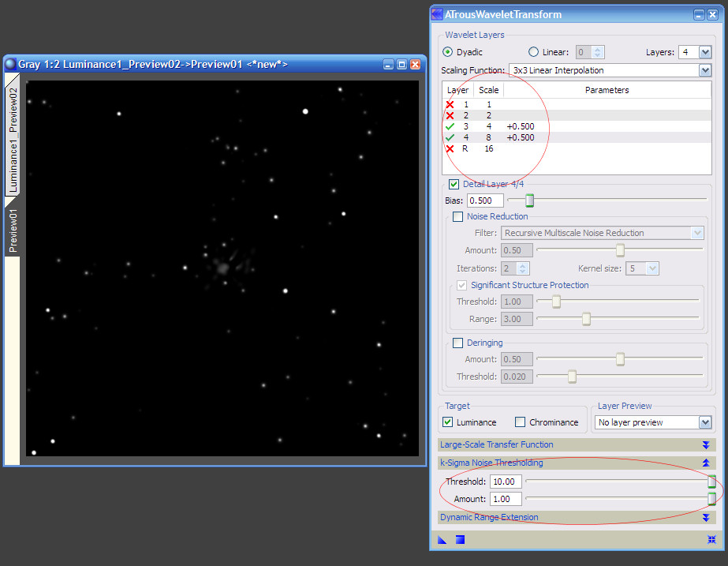Click the k-Sigma Amount input field
This screenshot has width=728, height=566.
(506, 499)
